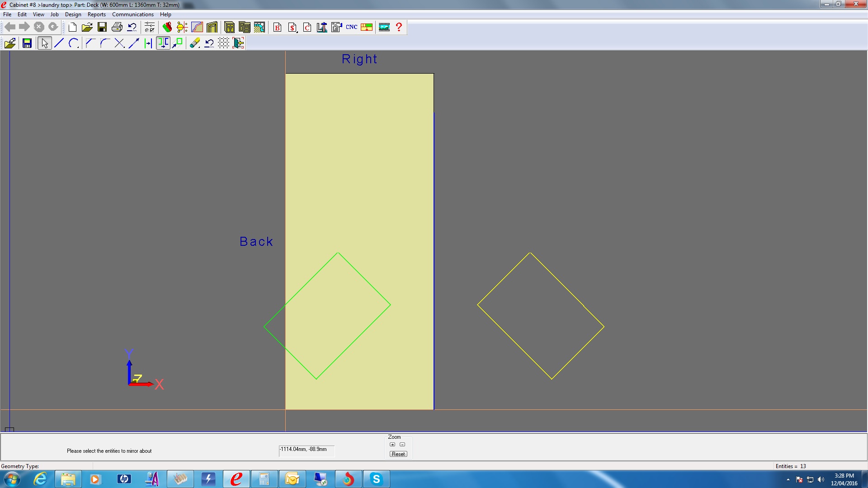Activate the pointer select tool

pyautogui.click(x=44, y=43)
